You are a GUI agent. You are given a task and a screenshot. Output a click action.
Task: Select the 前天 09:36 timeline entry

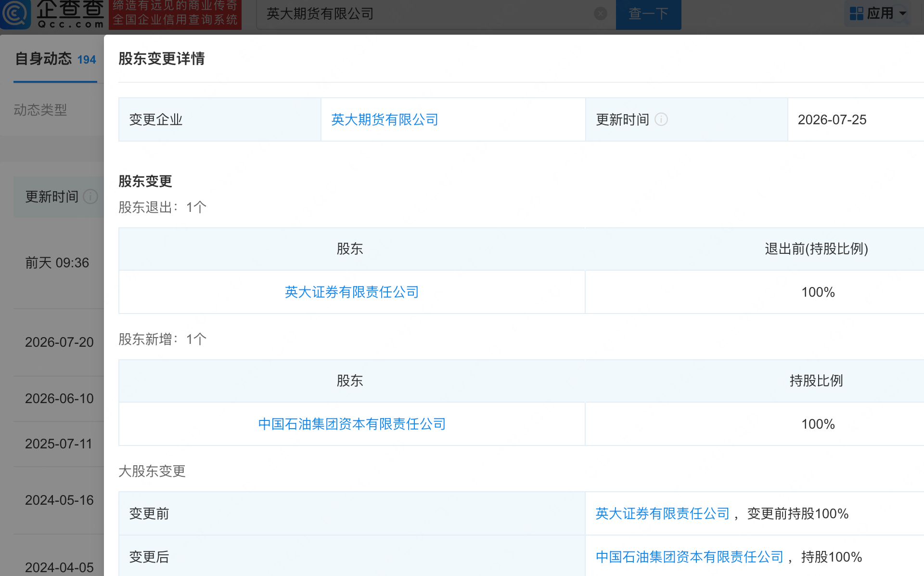coord(57,262)
